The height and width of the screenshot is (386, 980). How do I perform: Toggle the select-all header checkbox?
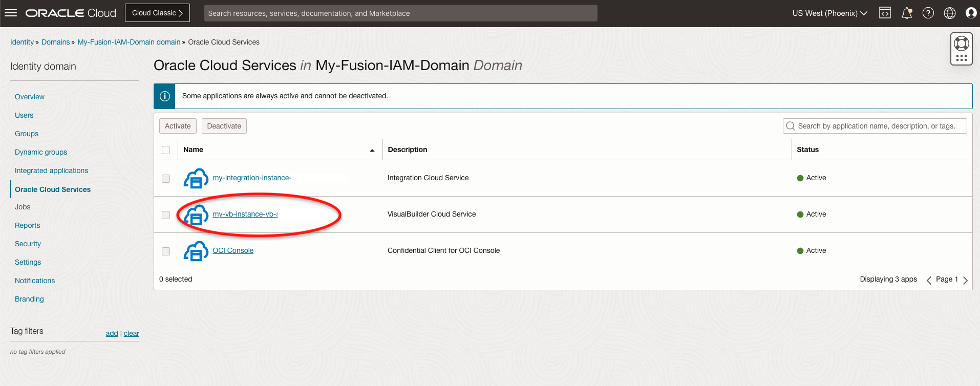coord(166,150)
